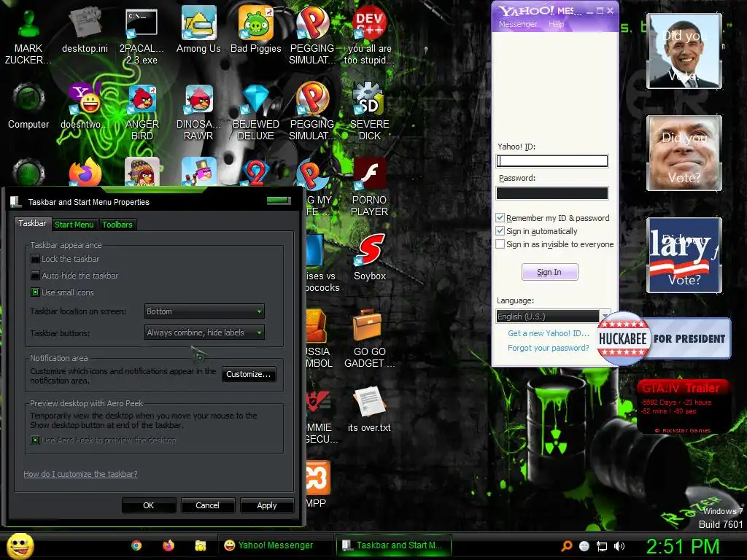Click the McCain 'Did you Vote?' gadget
Image resolution: width=747 pixels, height=560 pixels.
pyautogui.click(x=684, y=153)
